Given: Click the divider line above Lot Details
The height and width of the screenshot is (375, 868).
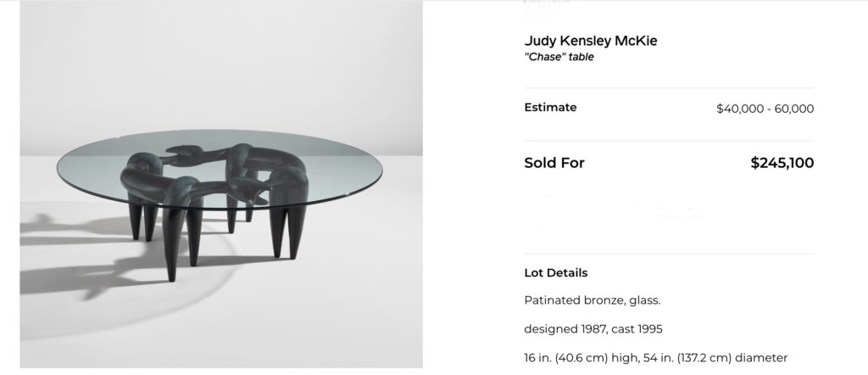Looking at the screenshot, I should tap(669, 253).
